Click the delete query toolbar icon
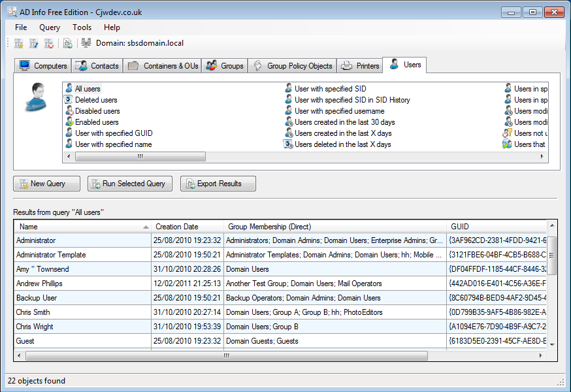 pos(49,44)
